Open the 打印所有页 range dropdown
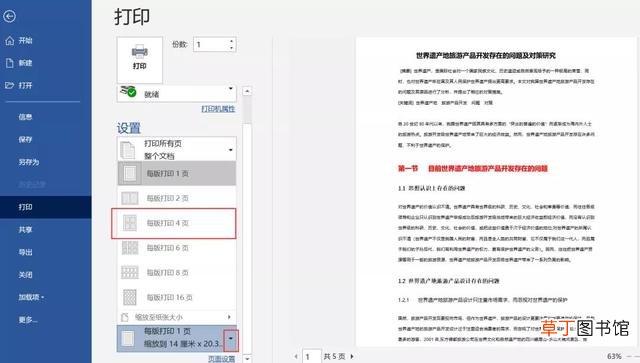This screenshot has height=363, width=640. [176, 149]
